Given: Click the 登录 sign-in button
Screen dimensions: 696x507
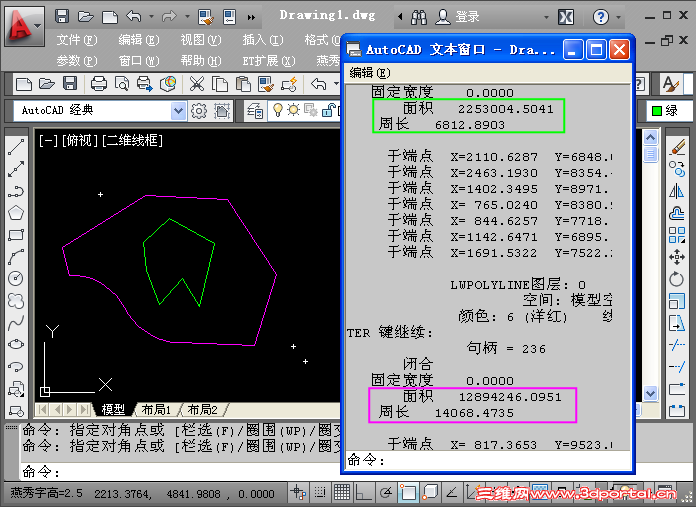Looking at the screenshot, I should (457, 17).
